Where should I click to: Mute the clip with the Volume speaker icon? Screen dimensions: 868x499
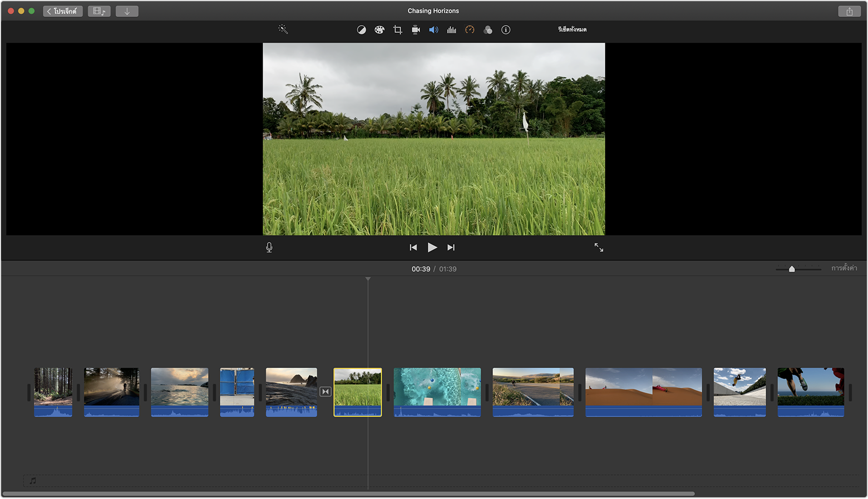pos(433,30)
